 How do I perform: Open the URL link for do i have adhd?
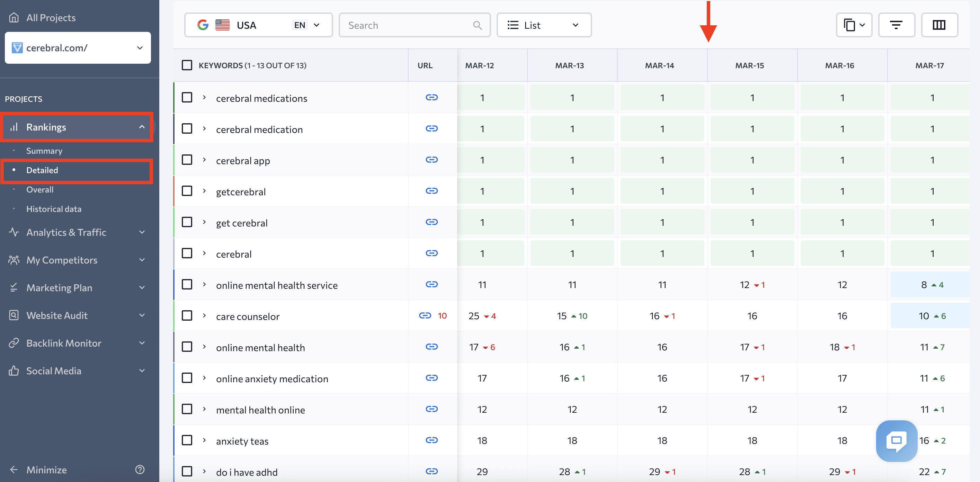[x=431, y=472]
